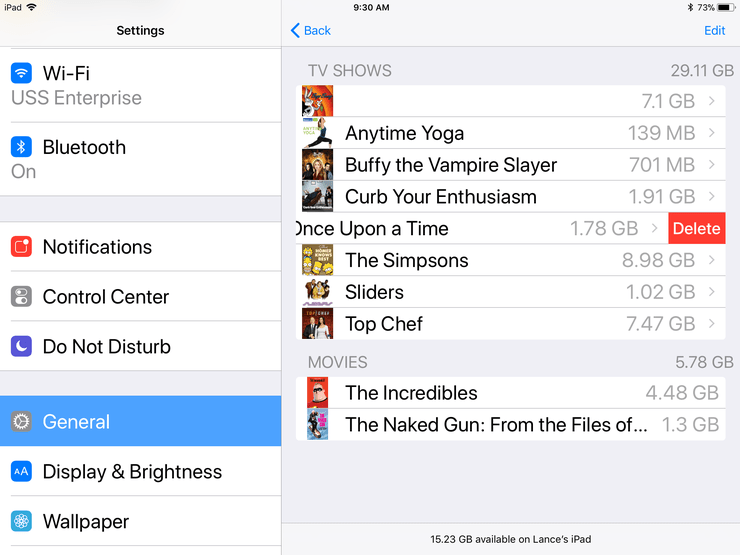Tap Edit in top right
The image size is (740, 555).
[715, 30]
